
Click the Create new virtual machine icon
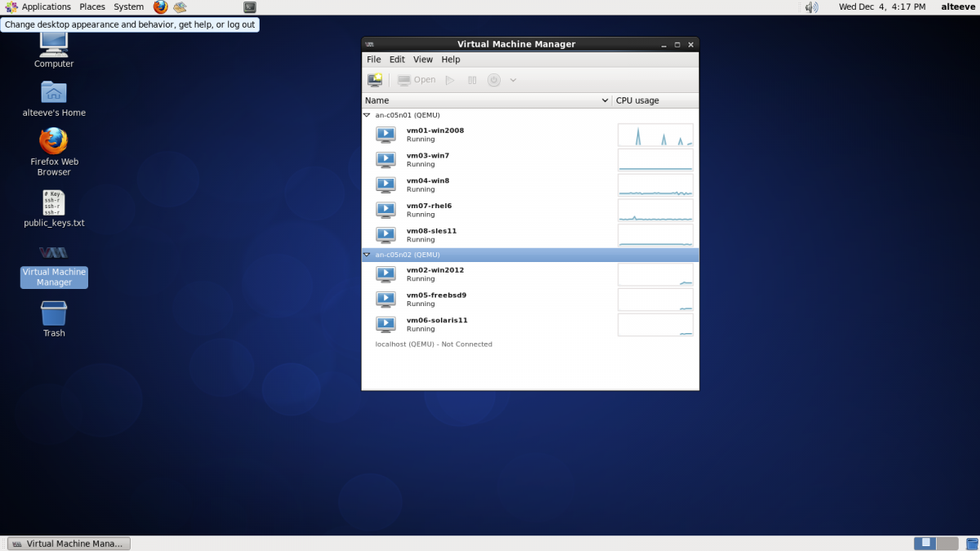point(375,80)
